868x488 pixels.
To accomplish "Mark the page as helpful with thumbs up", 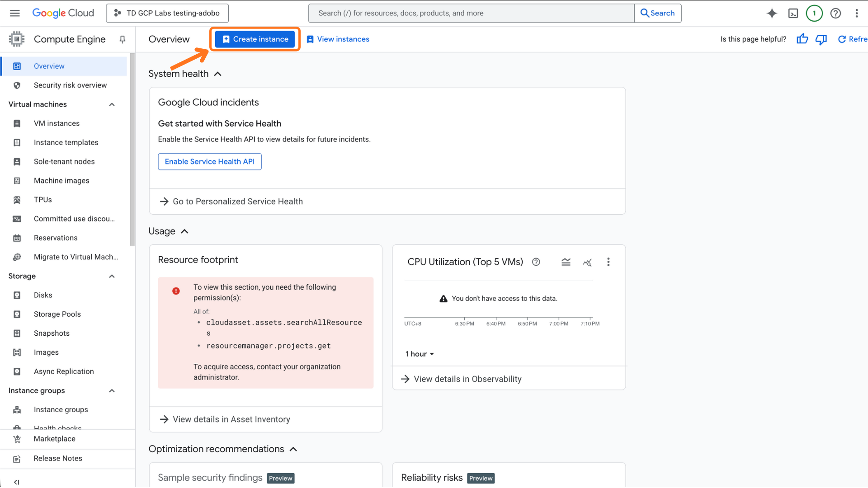I will click(802, 39).
